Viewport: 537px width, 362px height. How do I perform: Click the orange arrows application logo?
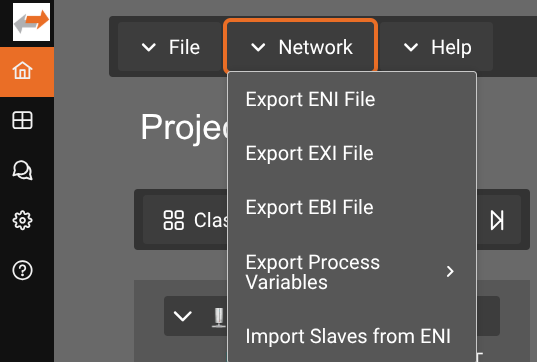(32, 22)
